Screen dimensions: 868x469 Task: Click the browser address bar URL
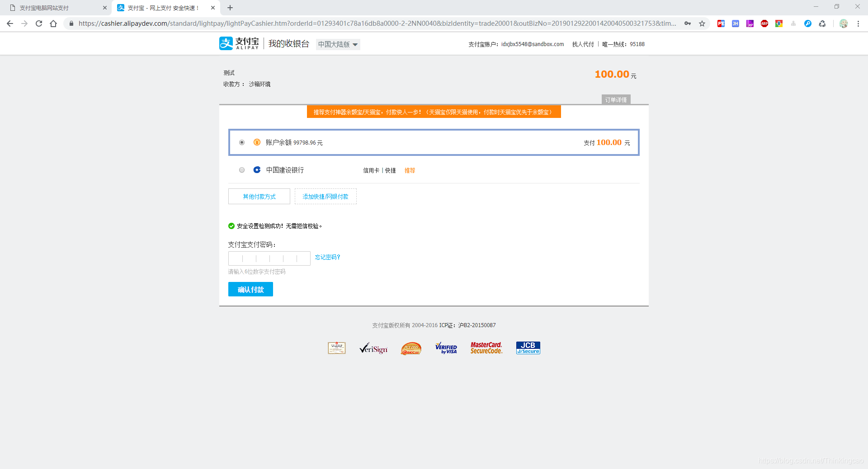(377, 23)
